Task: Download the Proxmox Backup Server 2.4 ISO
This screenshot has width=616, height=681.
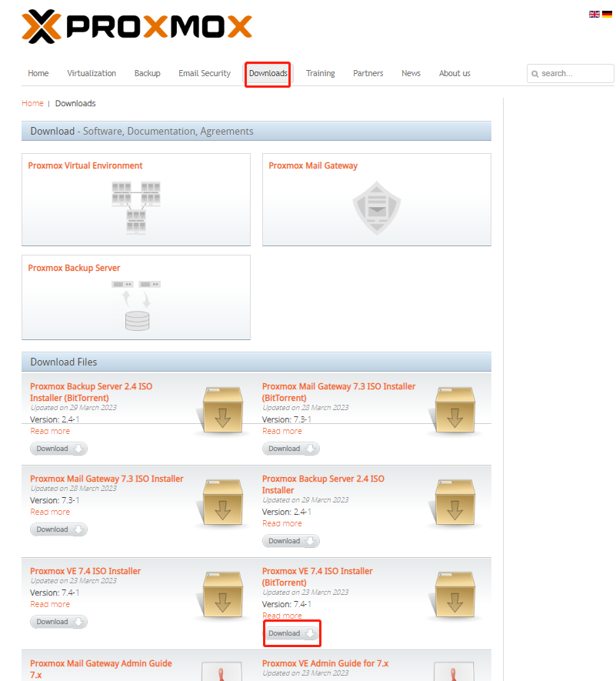Action: tap(291, 540)
